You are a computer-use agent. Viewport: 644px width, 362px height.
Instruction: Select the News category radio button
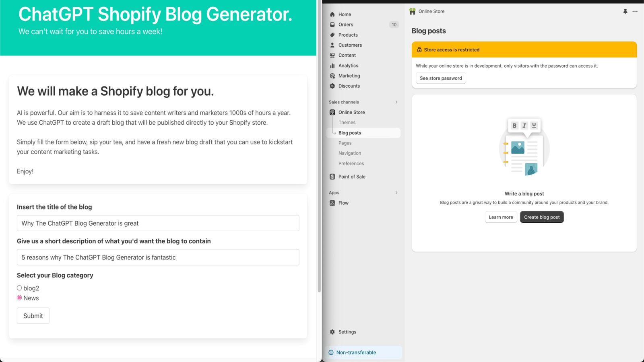point(19,298)
